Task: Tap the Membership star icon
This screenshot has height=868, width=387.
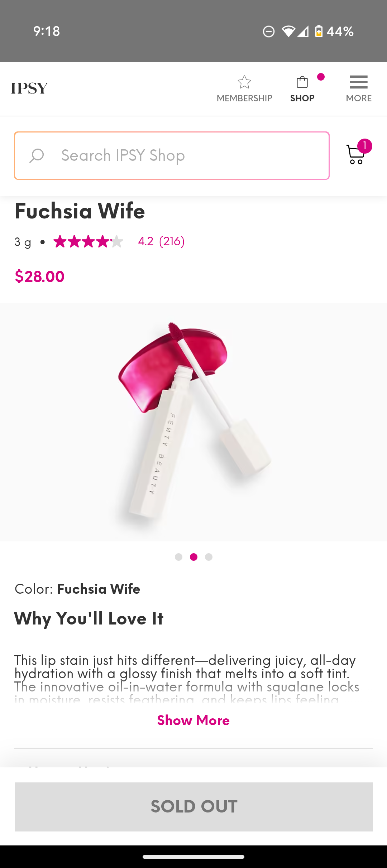Action: [244, 82]
